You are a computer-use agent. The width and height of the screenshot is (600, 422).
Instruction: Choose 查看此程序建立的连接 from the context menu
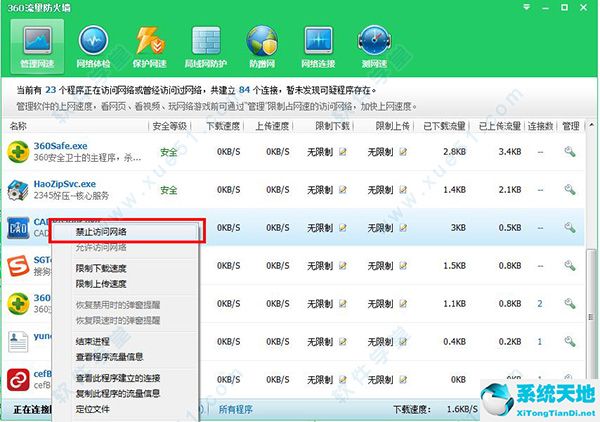(118, 378)
